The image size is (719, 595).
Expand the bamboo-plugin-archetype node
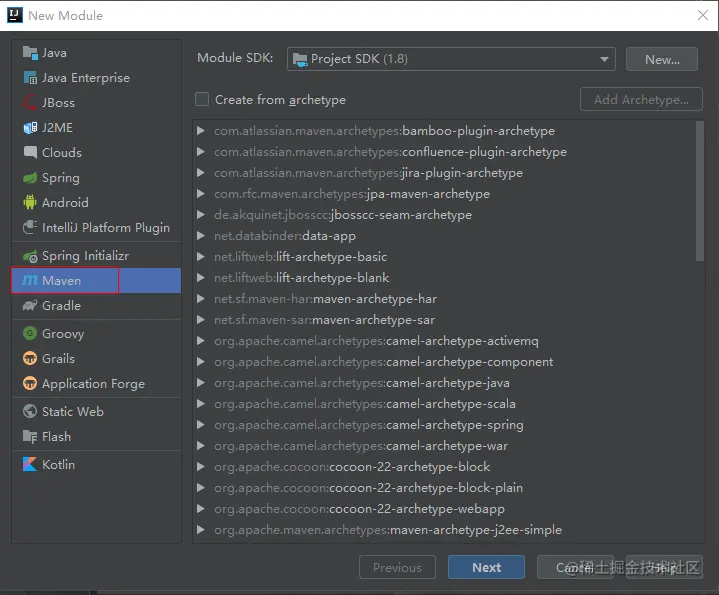[201, 131]
